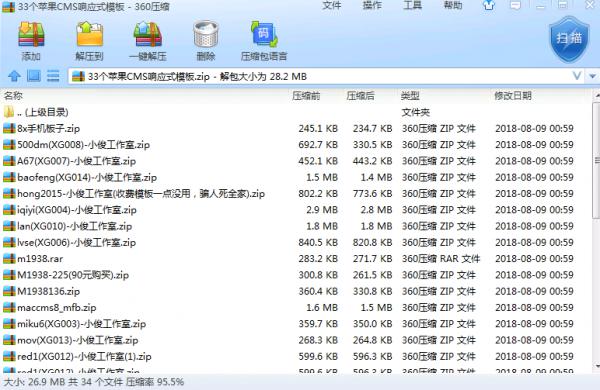This screenshot has width=600, height=390.
Task: Sort by 压缩前 column header
Action: click(306, 95)
